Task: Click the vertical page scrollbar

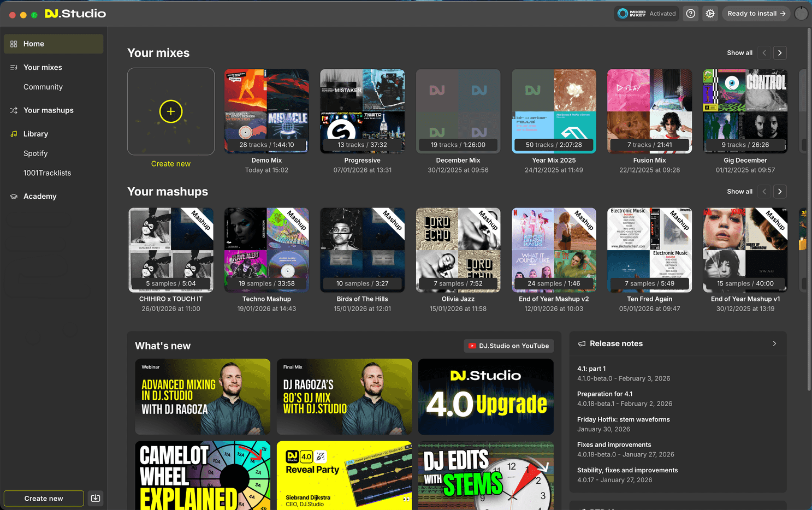Action: [809, 207]
